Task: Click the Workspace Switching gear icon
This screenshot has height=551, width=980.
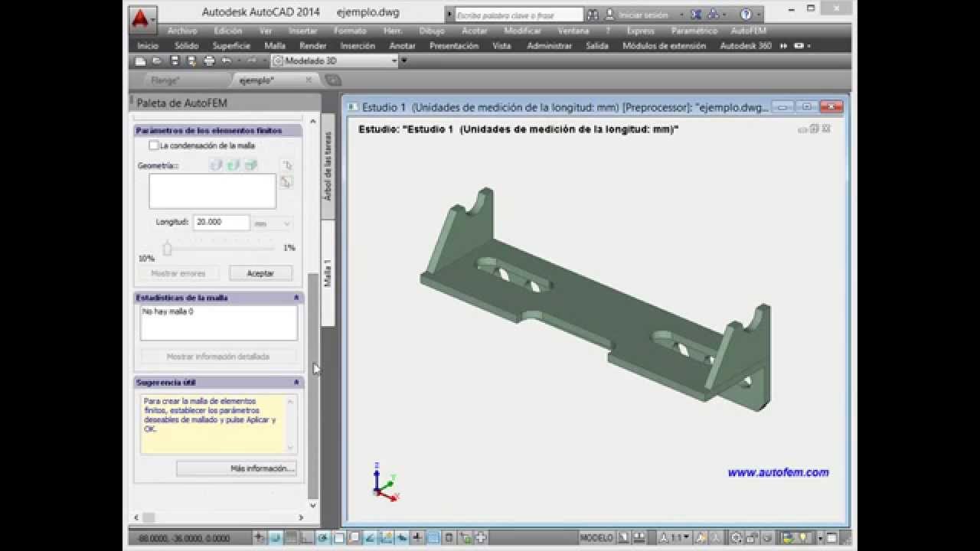Action: 736,537
